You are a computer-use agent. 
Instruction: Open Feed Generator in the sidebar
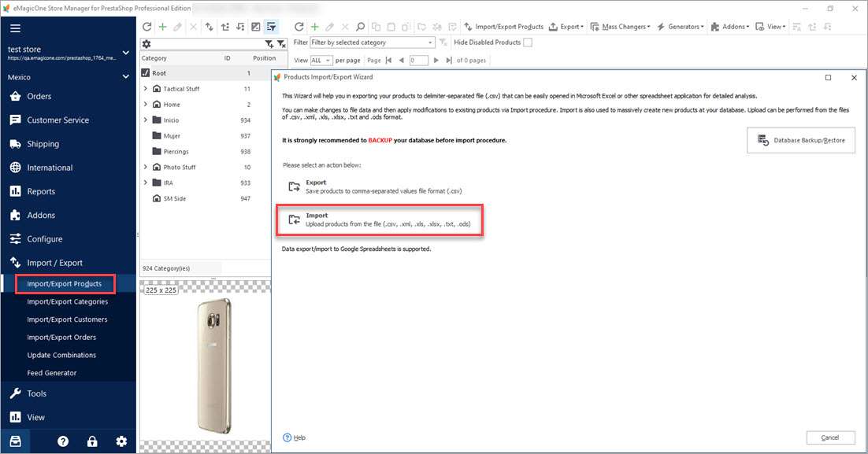[52, 373]
